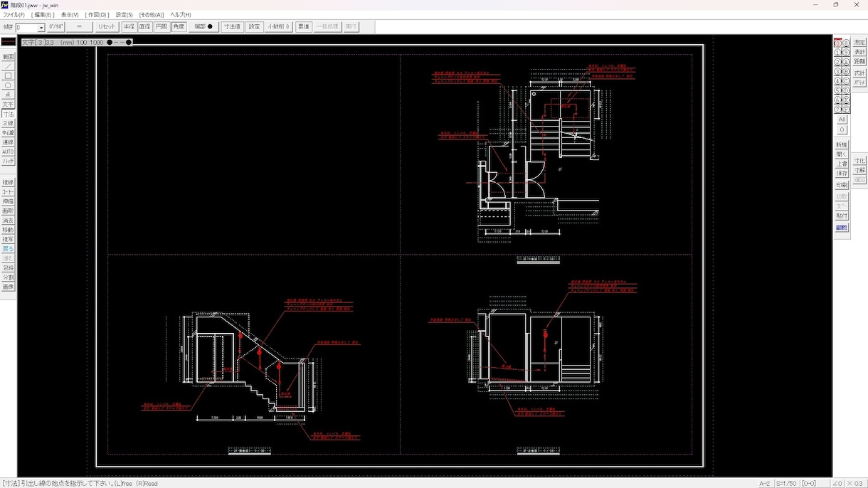Toggle the 端部 ● end marker button
The height and width of the screenshot is (488, 868).
coord(203,26)
